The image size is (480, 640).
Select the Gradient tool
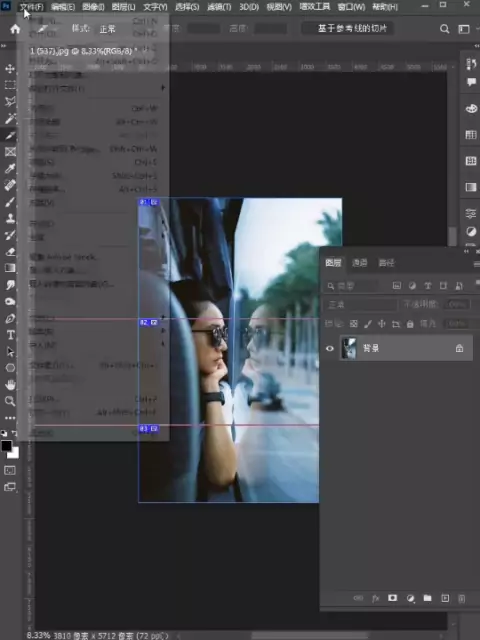click(10, 268)
